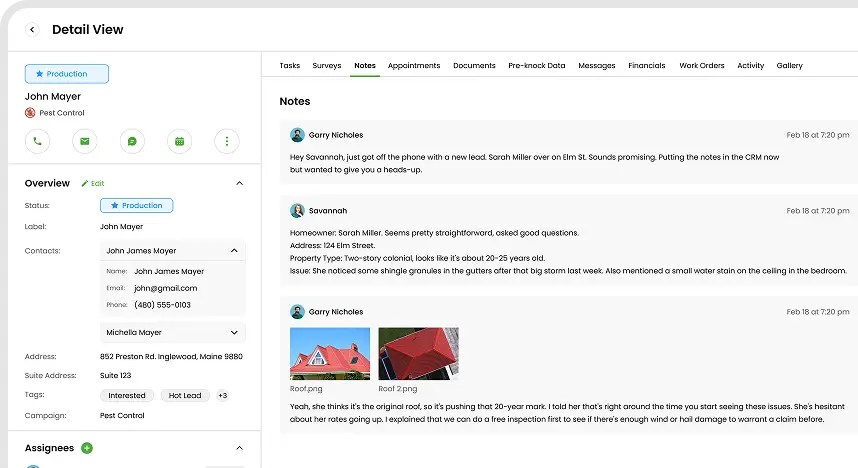Switch to the Gallery tab
858x468 pixels.
(790, 66)
